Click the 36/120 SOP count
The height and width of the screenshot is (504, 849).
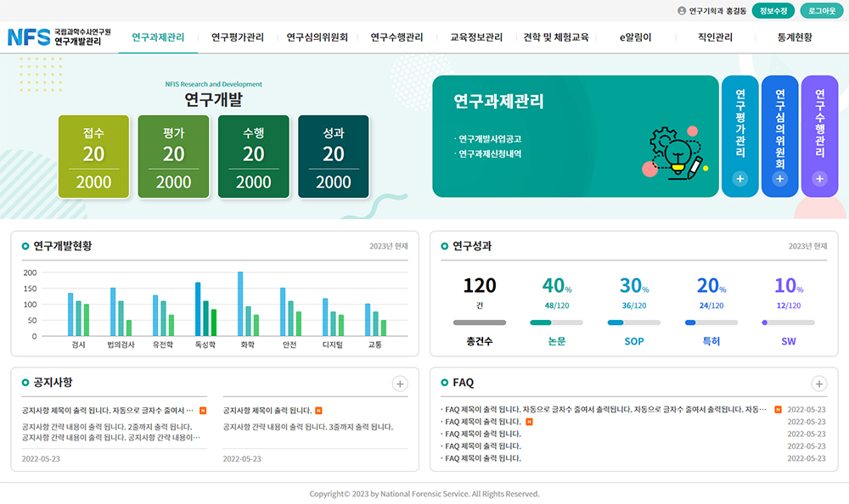(633, 305)
